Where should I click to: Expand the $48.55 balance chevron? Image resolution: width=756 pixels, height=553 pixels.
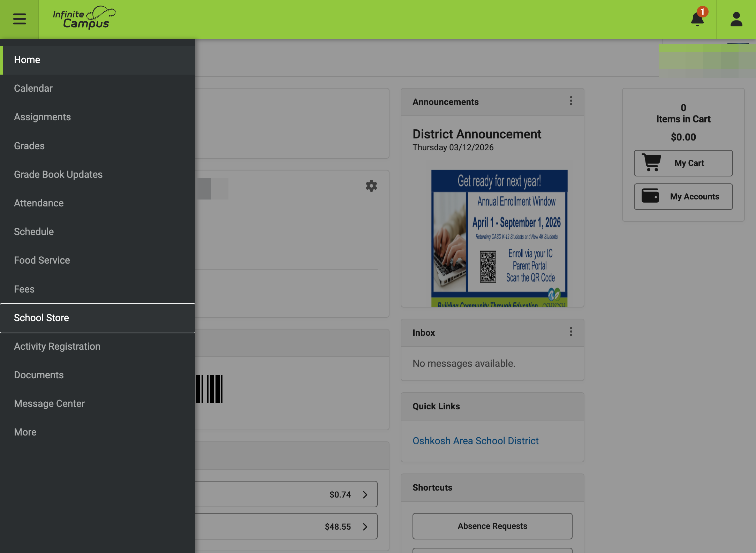[365, 527]
